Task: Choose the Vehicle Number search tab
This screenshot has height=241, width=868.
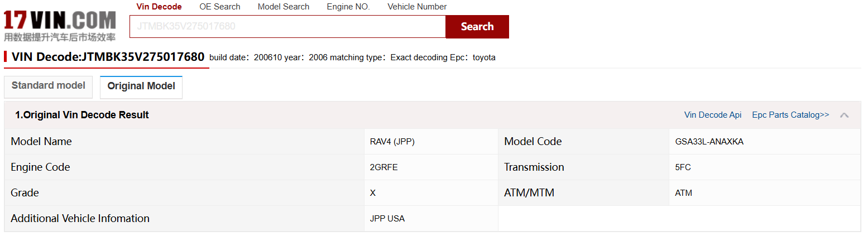Action: (417, 7)
